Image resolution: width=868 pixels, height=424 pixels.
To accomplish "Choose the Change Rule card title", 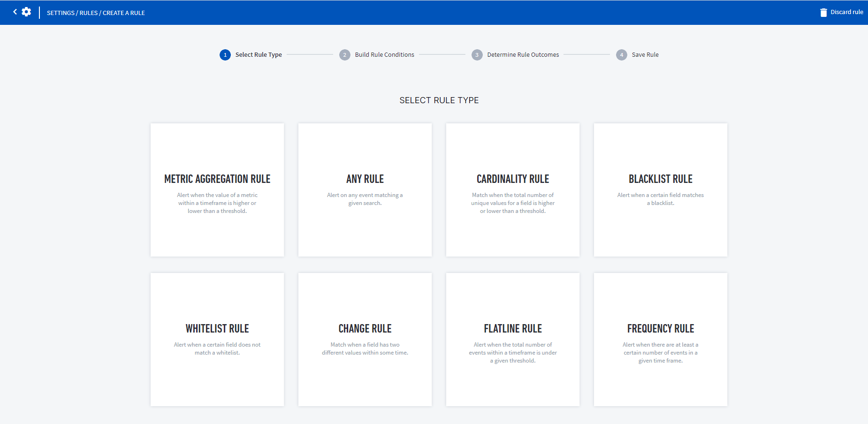I will click(365, 329).
